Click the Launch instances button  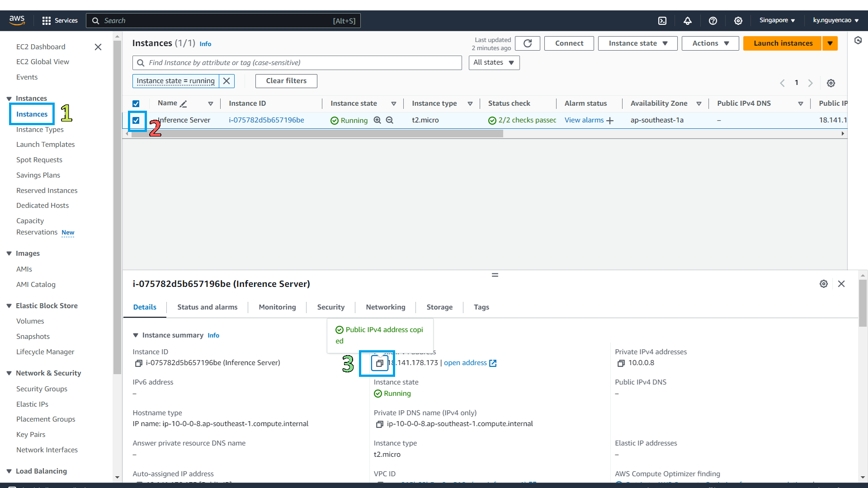click(x=783, y=43)
